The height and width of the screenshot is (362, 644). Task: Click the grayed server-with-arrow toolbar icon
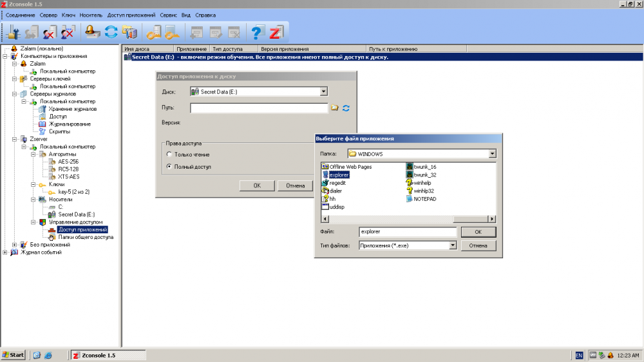coord(31,32)
